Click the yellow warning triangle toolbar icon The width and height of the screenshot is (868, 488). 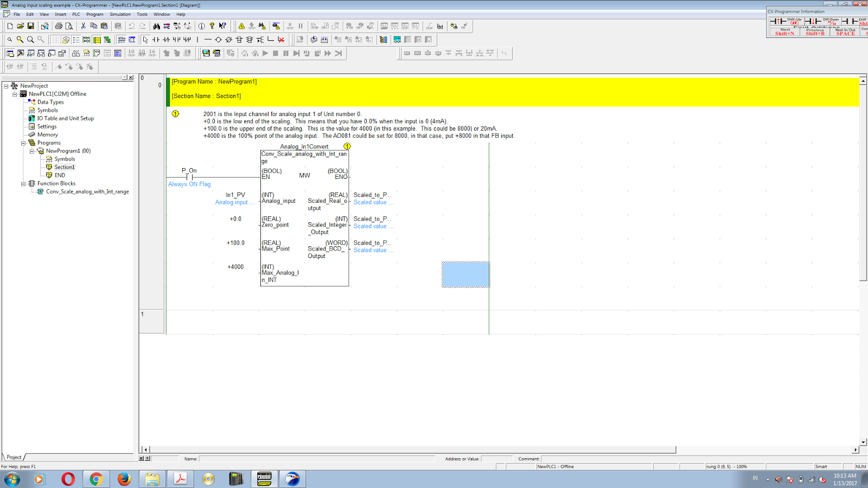241,26
